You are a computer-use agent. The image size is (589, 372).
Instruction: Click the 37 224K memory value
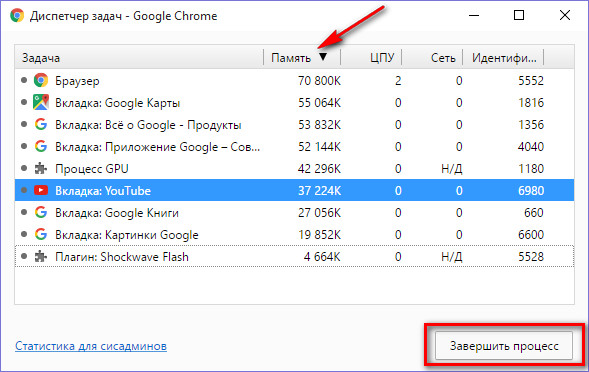[319, 191]
